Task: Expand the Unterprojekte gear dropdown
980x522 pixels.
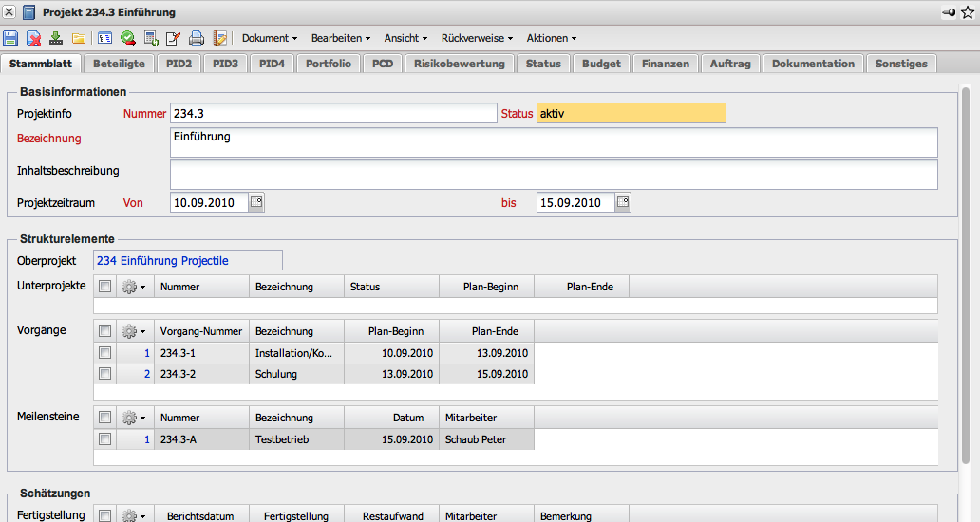Action: [x=134, y=287]
